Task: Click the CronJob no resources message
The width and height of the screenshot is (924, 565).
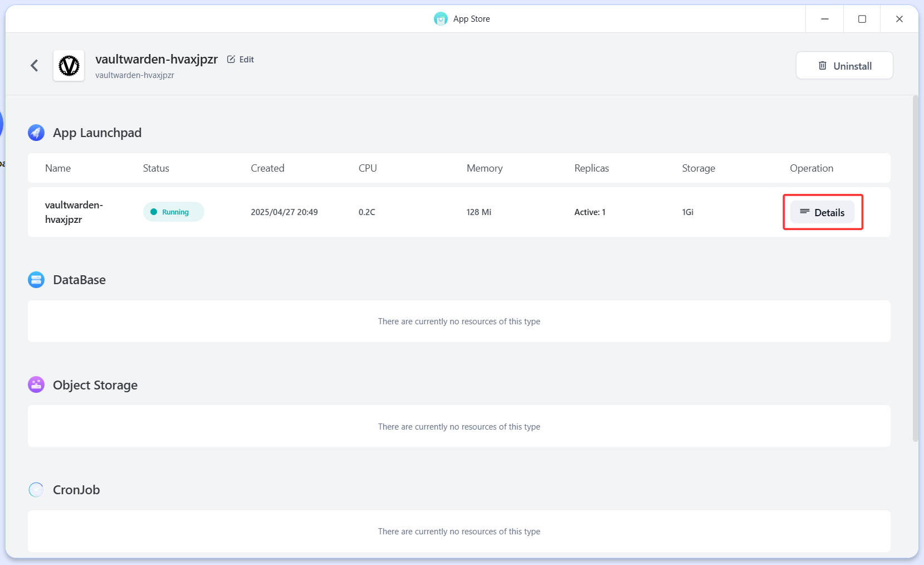Action: pos(459,532)
